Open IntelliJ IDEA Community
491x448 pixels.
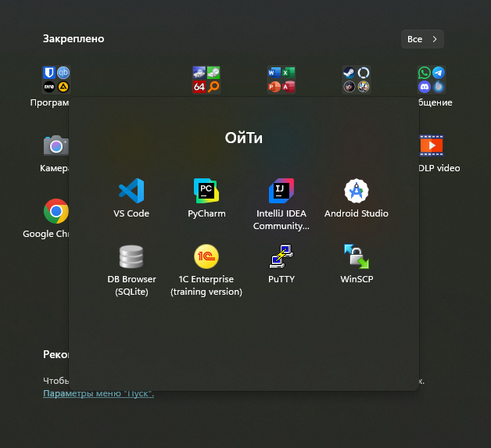[281, 204]
